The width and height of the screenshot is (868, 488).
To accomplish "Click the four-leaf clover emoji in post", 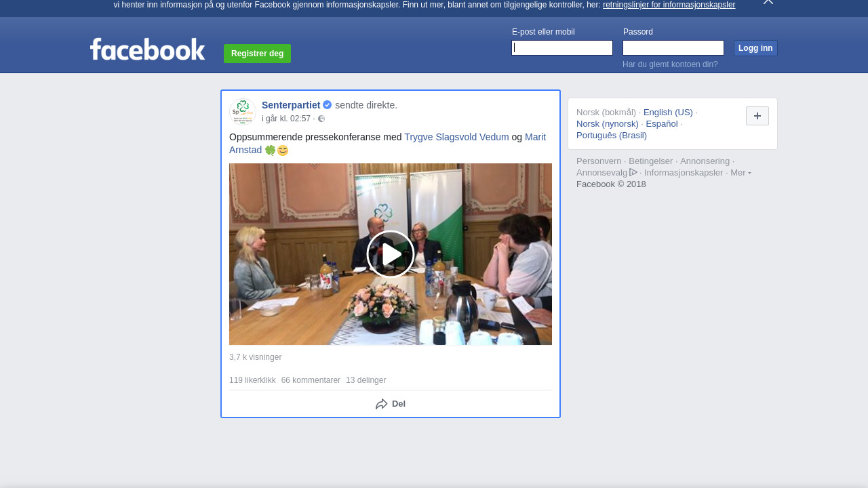I will click(x=270, y=150).
